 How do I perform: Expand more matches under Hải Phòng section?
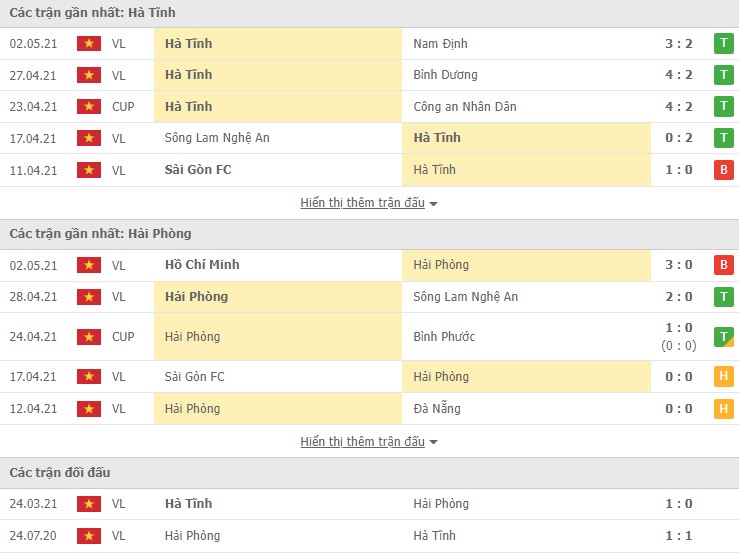click(x=362, y=442)
